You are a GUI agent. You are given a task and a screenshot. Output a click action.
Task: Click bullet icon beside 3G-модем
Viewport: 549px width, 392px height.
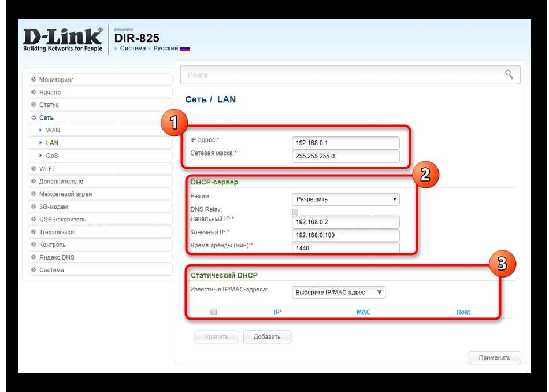pyautogui.click(x=34, y=206)
